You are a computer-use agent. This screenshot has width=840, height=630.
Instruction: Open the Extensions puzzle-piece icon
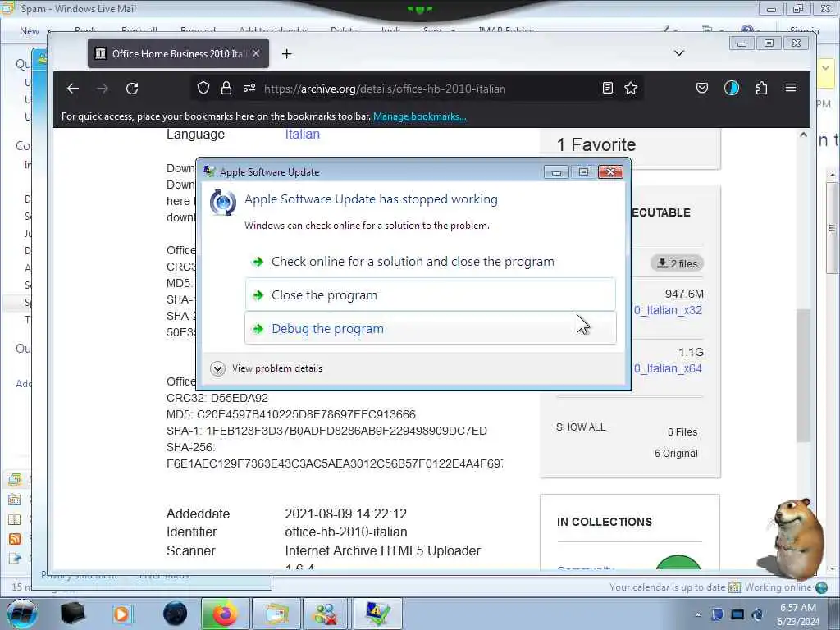[x=761, y=89]
